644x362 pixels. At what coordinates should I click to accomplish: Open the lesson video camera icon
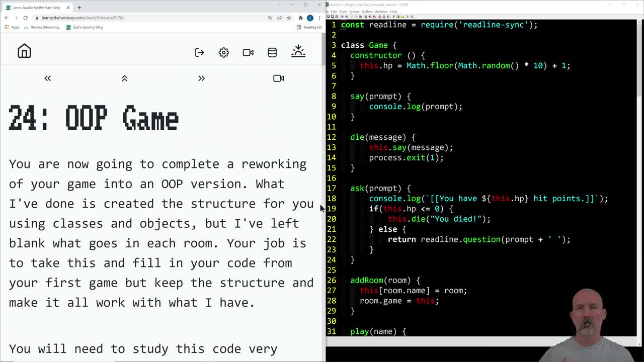[x=278, y=78]
